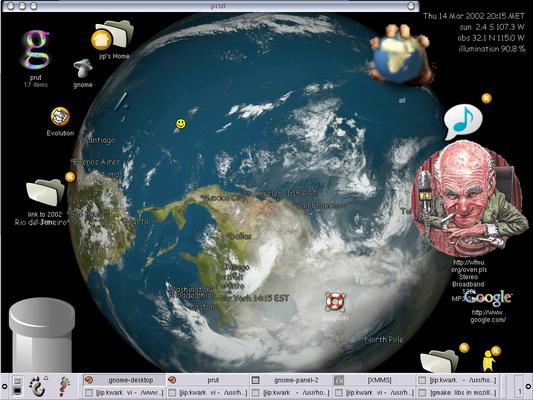Open the prut folder with the rainbow g logo

[36, 50]
